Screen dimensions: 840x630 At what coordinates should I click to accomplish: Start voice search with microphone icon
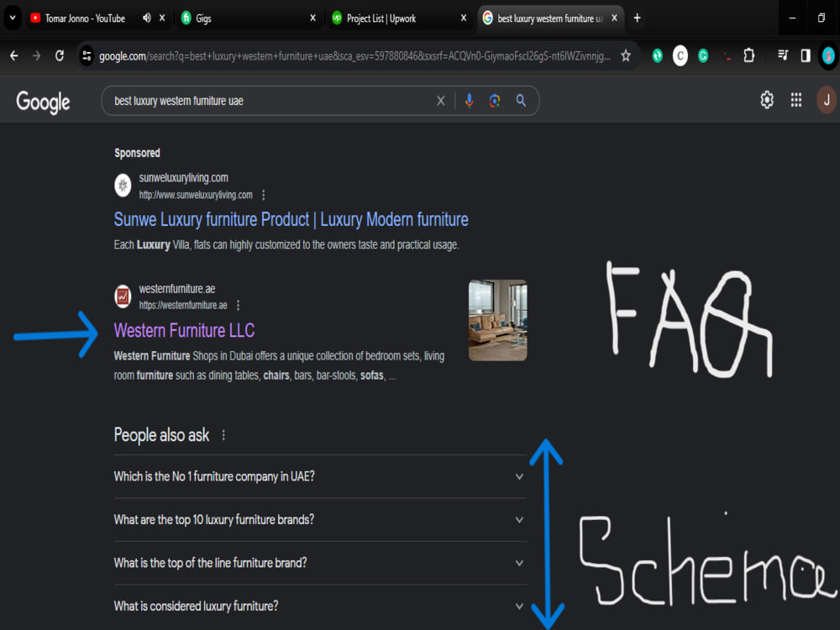(x=469, y=101)
